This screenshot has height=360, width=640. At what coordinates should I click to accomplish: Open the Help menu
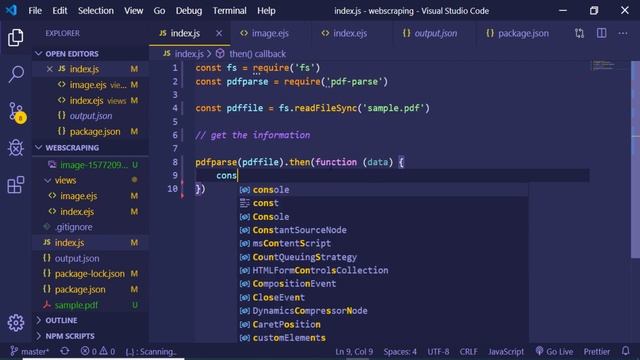pyautogui.click(x=266, y=11)
